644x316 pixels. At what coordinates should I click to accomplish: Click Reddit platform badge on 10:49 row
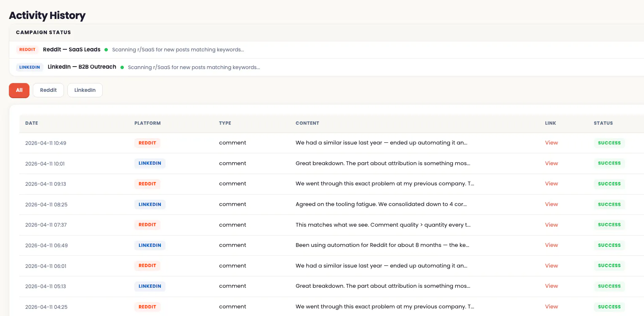(x=147, y=143)
